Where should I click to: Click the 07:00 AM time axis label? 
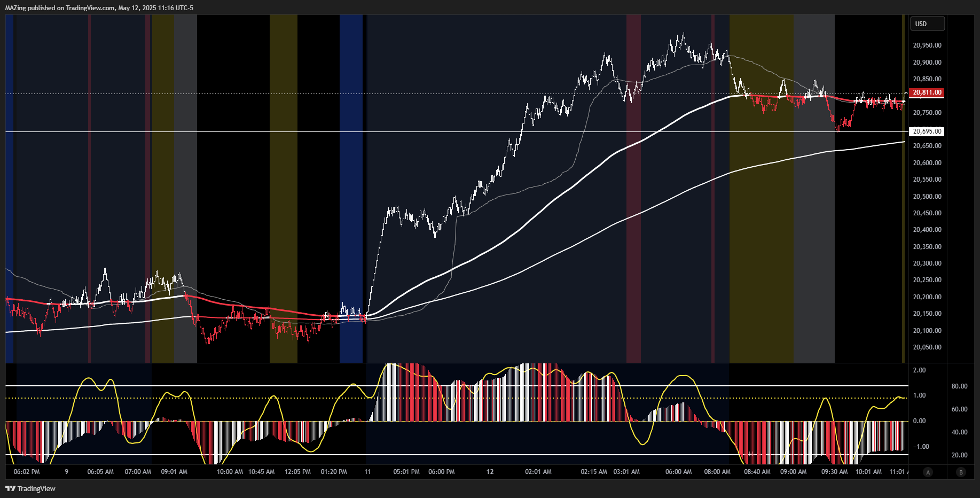(x=138, y=472)
